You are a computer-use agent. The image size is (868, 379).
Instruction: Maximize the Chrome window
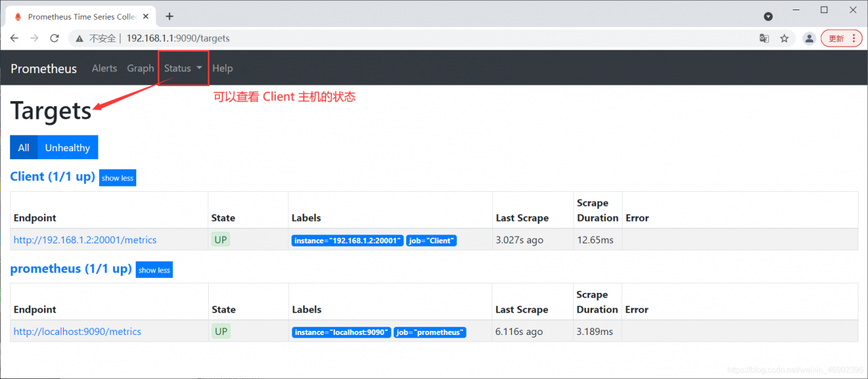pos(824,9)
